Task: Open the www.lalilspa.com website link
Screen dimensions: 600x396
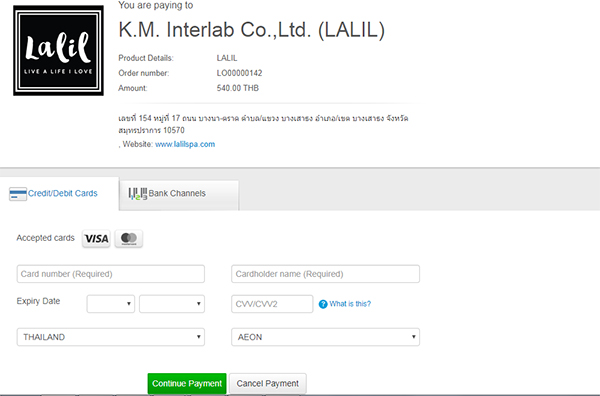Action: [x=185, y=144]
